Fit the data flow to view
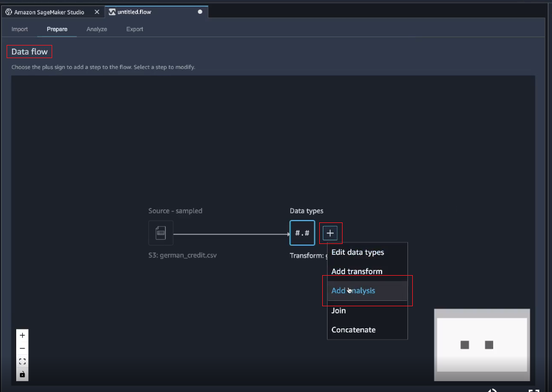 click(x=22, y=361)
